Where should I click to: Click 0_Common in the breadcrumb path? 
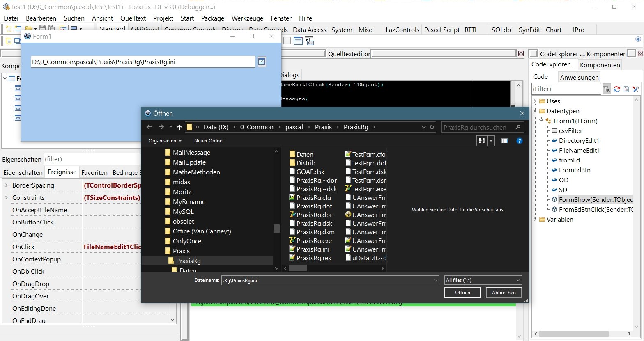tap(257, 127)
